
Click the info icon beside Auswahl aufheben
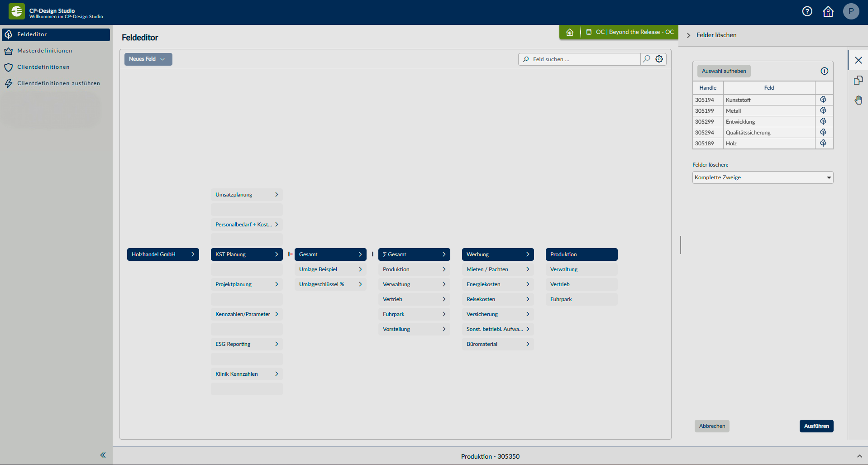coord(825,71)
